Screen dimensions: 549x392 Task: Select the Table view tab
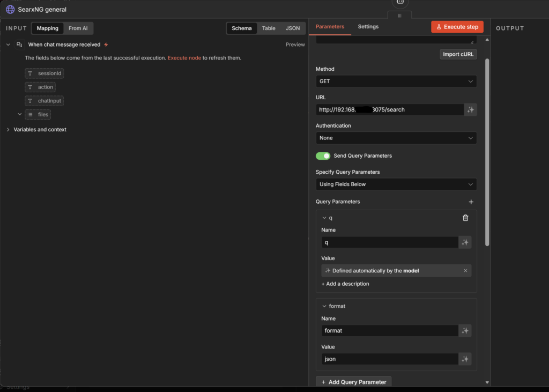click(269, 28)
